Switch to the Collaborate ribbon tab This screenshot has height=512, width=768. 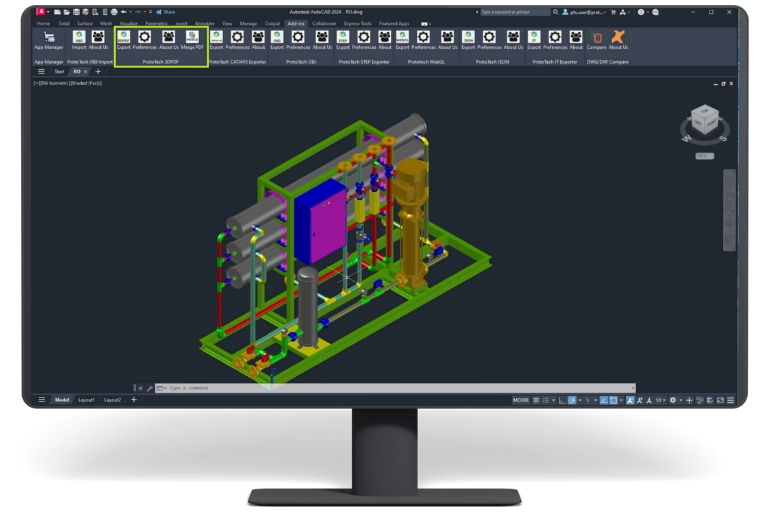pyautogui.click(x=324, y=24)
